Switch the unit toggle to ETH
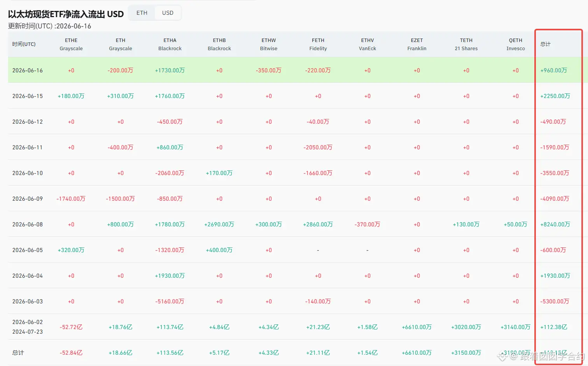Image resolution: width=588 pixels, height=366 pixels. pos(142,13)
